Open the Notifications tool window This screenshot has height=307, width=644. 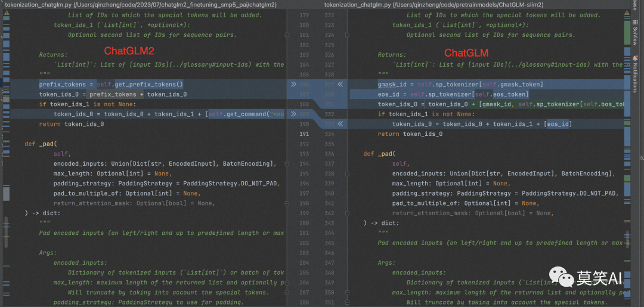636,73
